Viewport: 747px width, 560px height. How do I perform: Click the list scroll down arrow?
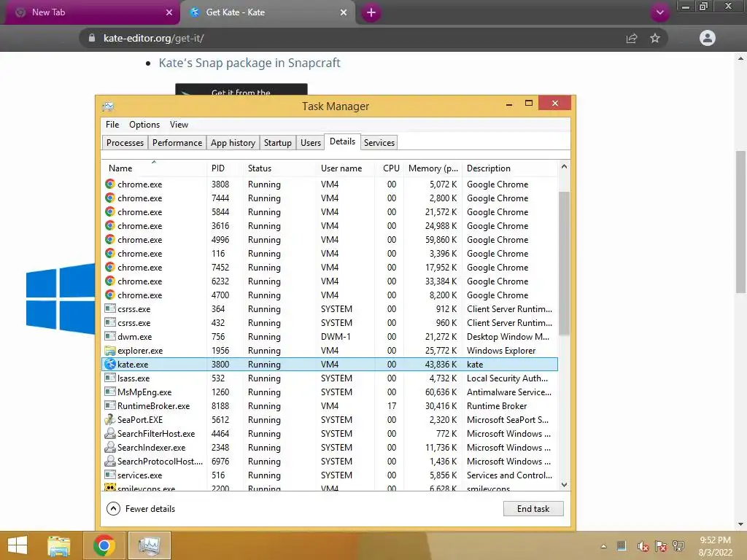(x=564, y=485)
